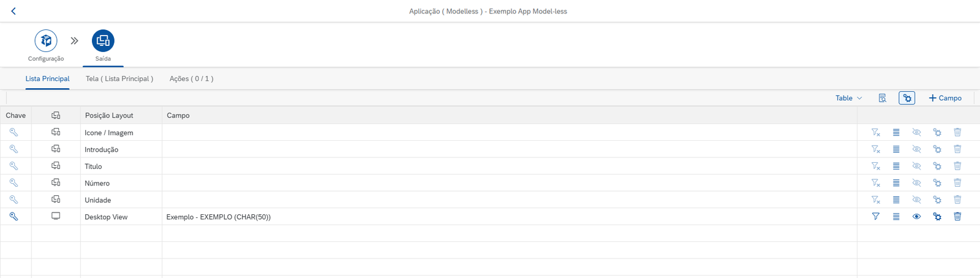Image resolution: width=980 pixels, height=278 pixels.
Task: Open the Table dropdown
Action: 849,98
